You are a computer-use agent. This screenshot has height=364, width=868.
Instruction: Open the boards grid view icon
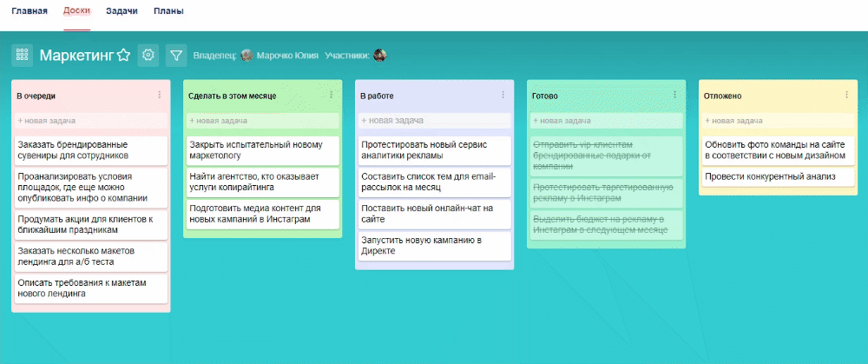click(23, 56)
